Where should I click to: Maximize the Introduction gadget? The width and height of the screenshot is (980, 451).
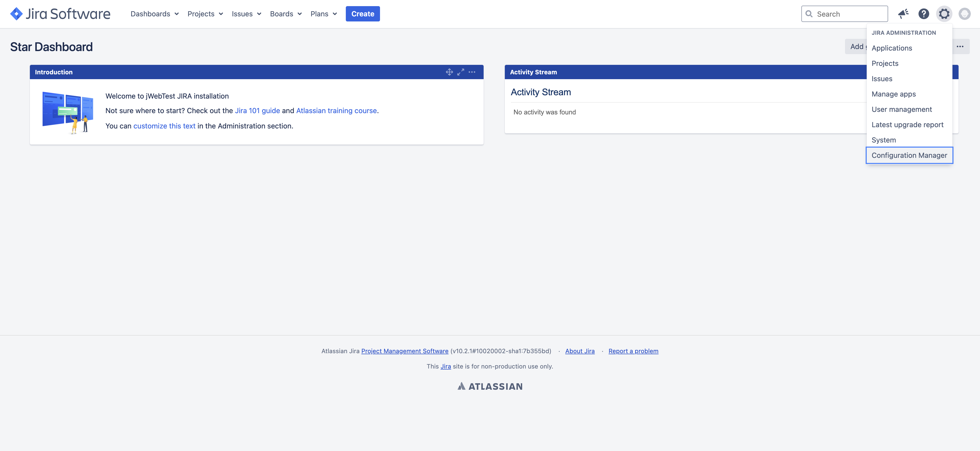pos(461,72)
